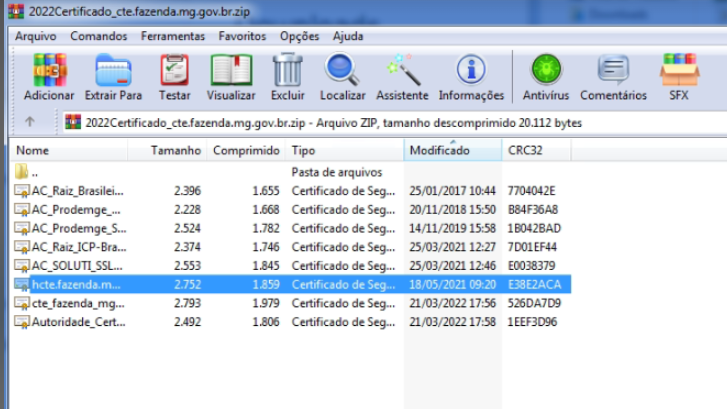Sort by CRC32 column header
Viewport: 727px width, 409px height.
[537, 150]
